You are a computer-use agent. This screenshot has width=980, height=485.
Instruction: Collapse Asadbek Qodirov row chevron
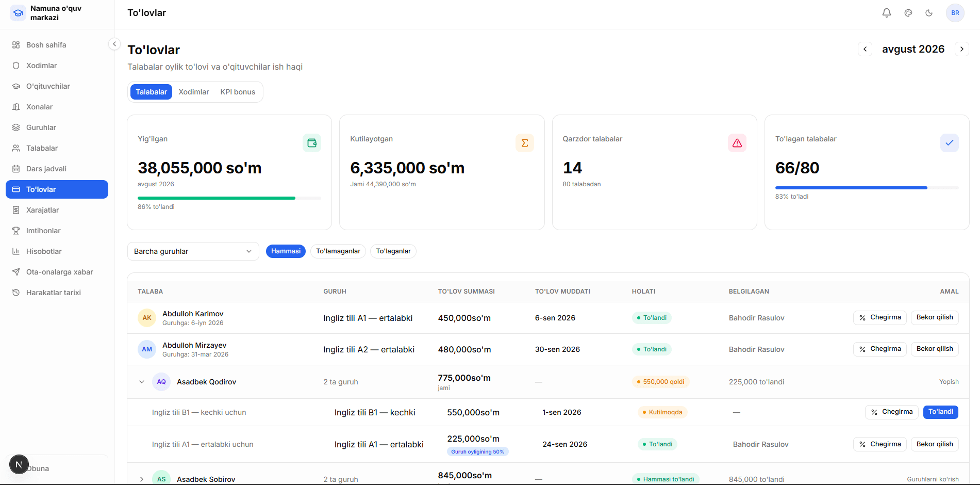pyautogui.click(x=142, y=382)
